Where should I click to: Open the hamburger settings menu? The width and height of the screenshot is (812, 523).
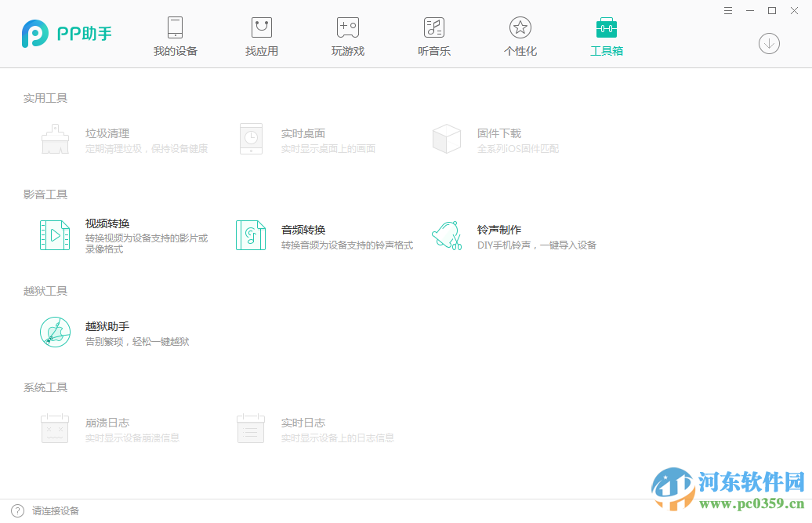coord(727,10)
